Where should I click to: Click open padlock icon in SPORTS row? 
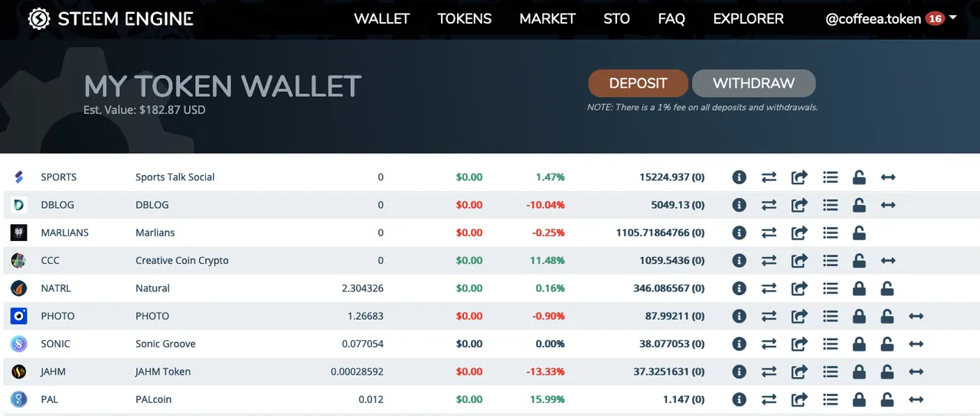tap(859, 177)
